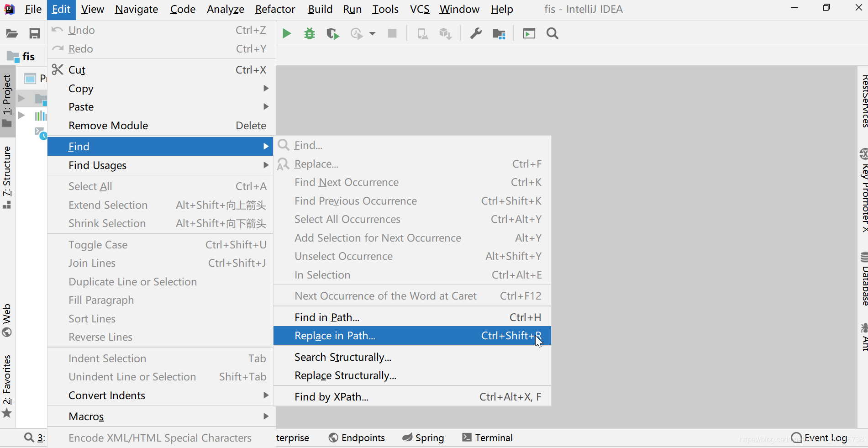868x448 pixels.
Task: Click the Run Anything window icon
Action: point(529,33)
